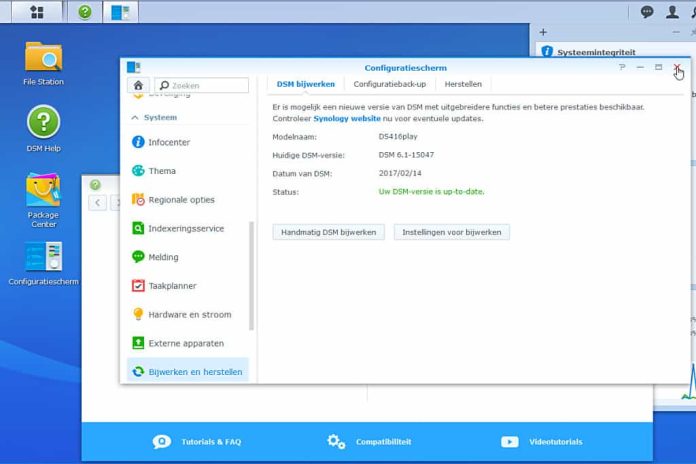Viewport: 696px width, 464px height.
Task: Switch to DSM bijwerken tab
Action: tap(306, 84)
